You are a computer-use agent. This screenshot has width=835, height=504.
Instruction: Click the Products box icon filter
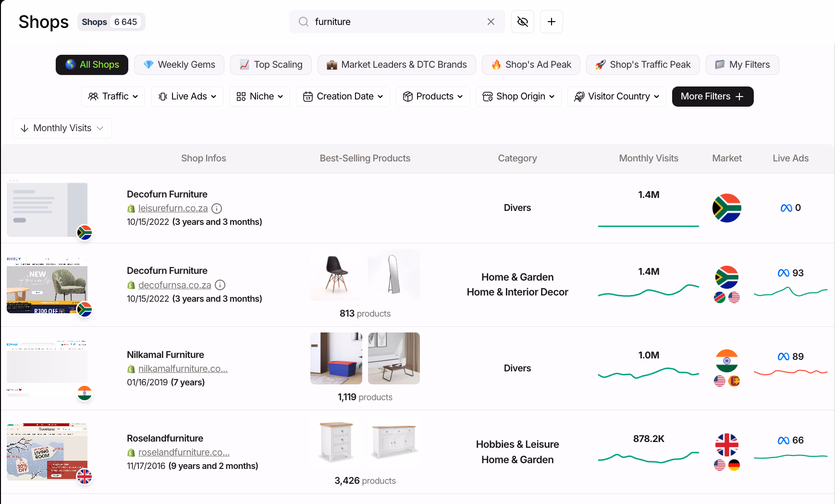408,96
